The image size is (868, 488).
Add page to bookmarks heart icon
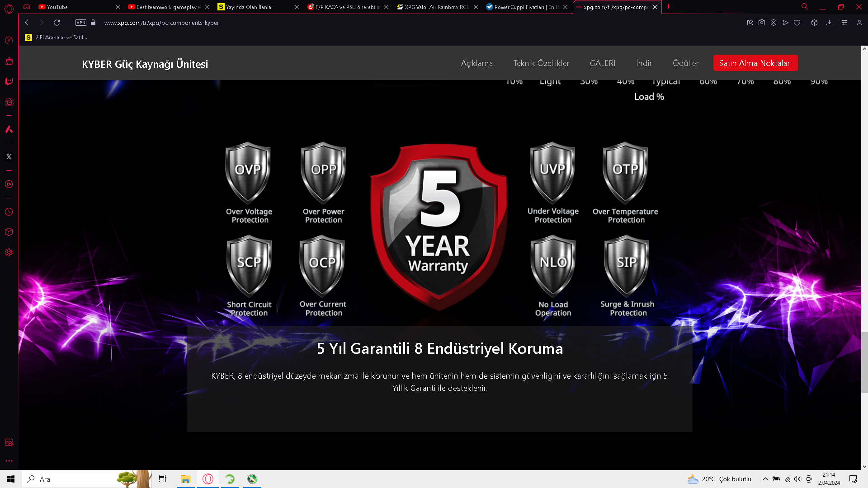pyautogui.click(x=797, y=23)
